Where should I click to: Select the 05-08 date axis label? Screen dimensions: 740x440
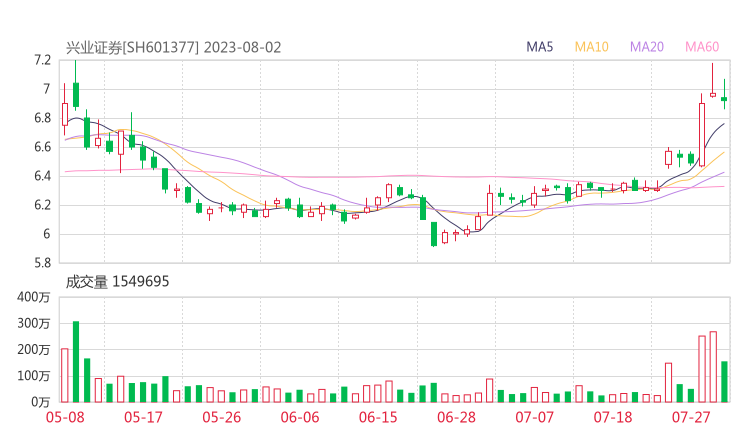[65, 417]
